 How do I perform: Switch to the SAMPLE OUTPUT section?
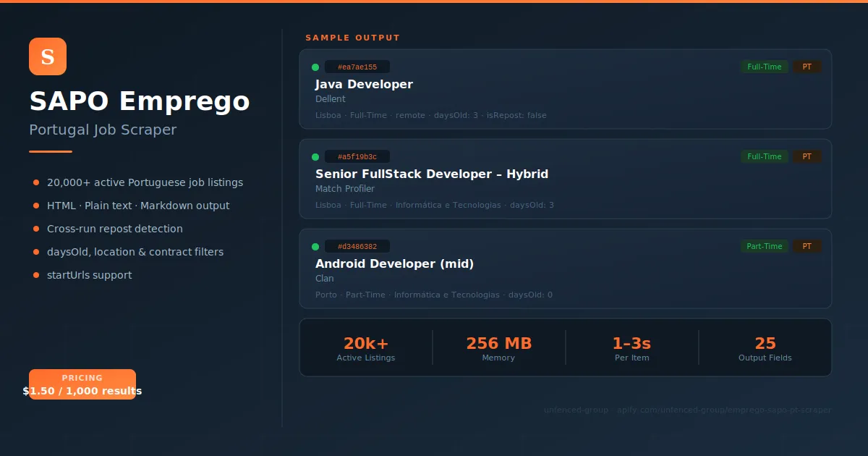(353, 38)
